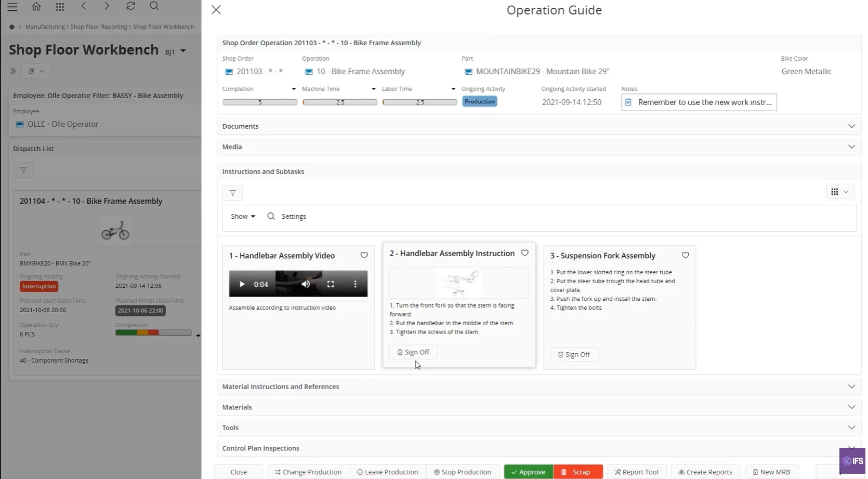Close the Operation Guide panel
868x479 pixels.
(x=216, y=10)
